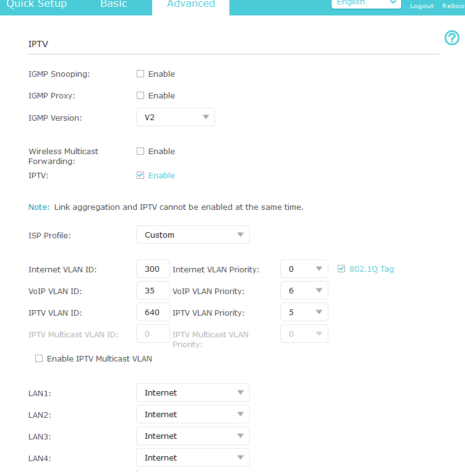The image size is (465, 476).
Task: Open IPTV VLAN Priority dropdown
Action: pos(304,312)
